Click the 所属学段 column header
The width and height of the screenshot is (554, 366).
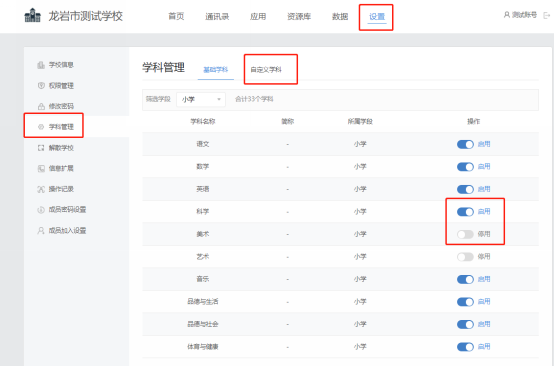[360, 122]
